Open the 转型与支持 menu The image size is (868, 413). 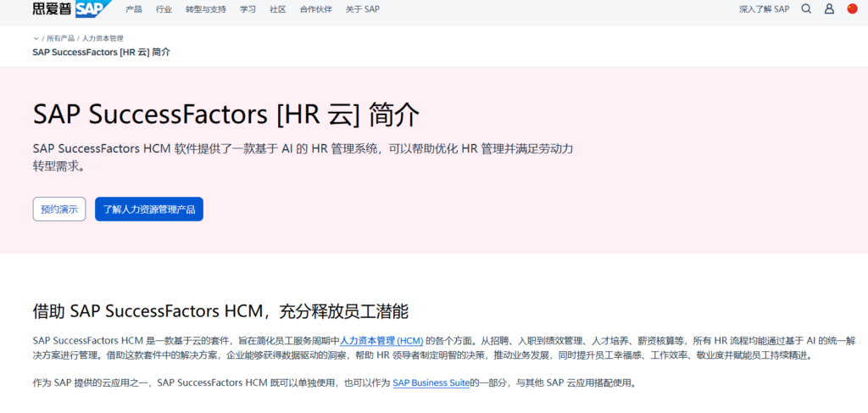206,9
